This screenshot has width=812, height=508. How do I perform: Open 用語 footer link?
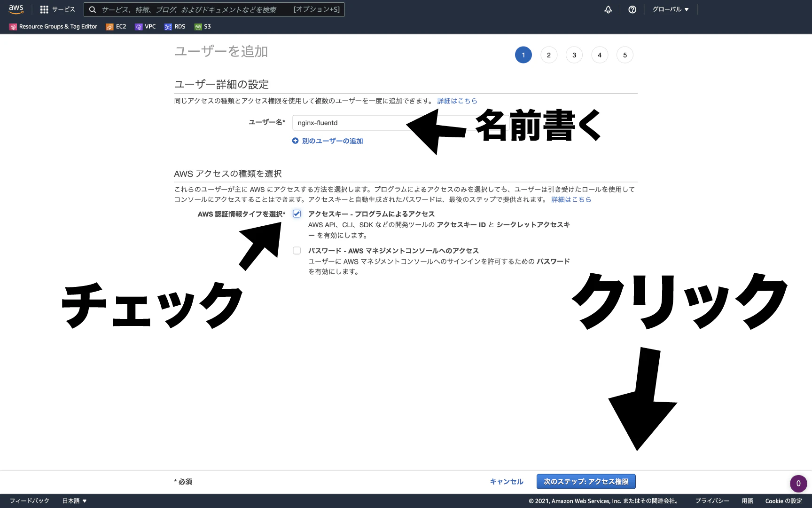coord(747,501)
